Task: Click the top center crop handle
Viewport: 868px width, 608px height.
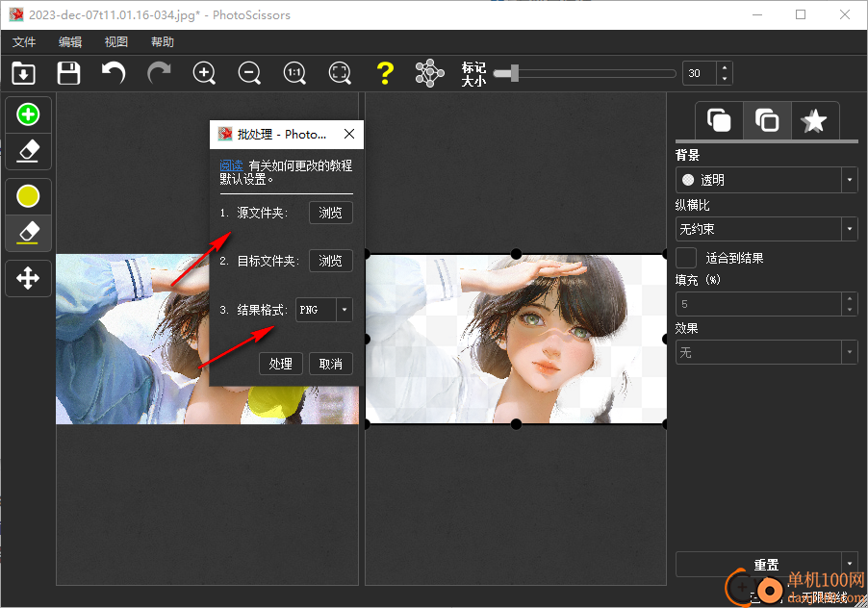Action: click(x=516, y=254)
